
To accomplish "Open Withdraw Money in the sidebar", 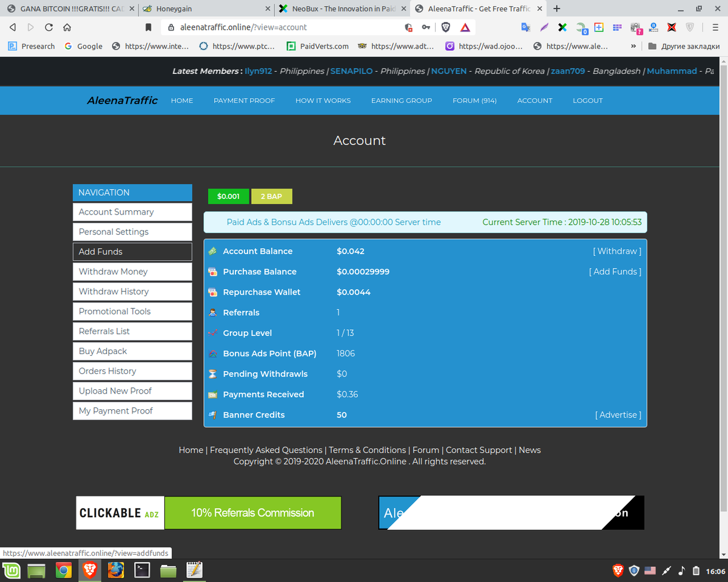I will pos(132,272).
